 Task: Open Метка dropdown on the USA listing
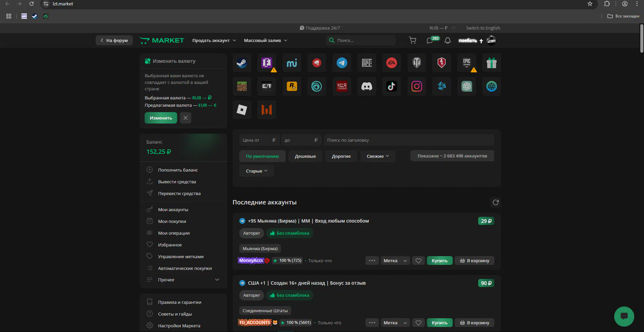395,323
